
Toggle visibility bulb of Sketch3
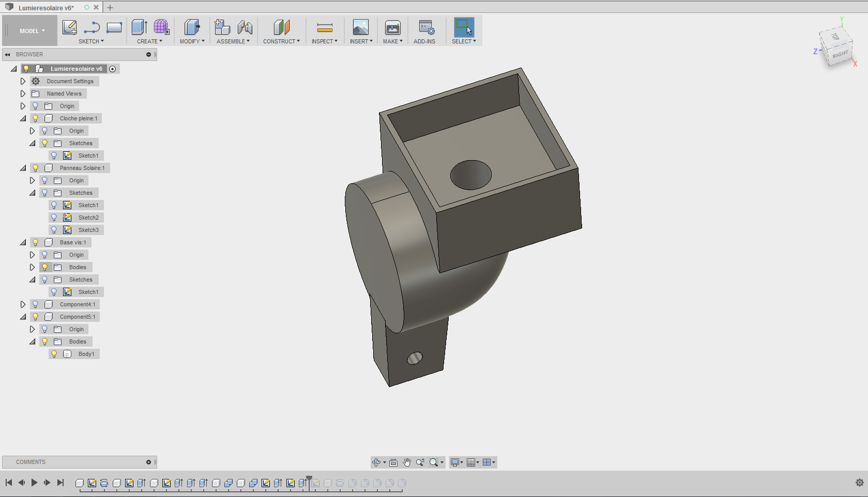[54, 230]
